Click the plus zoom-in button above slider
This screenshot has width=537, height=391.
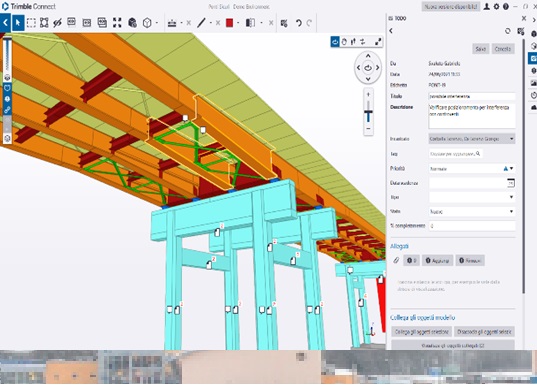[x=368, y=94]
